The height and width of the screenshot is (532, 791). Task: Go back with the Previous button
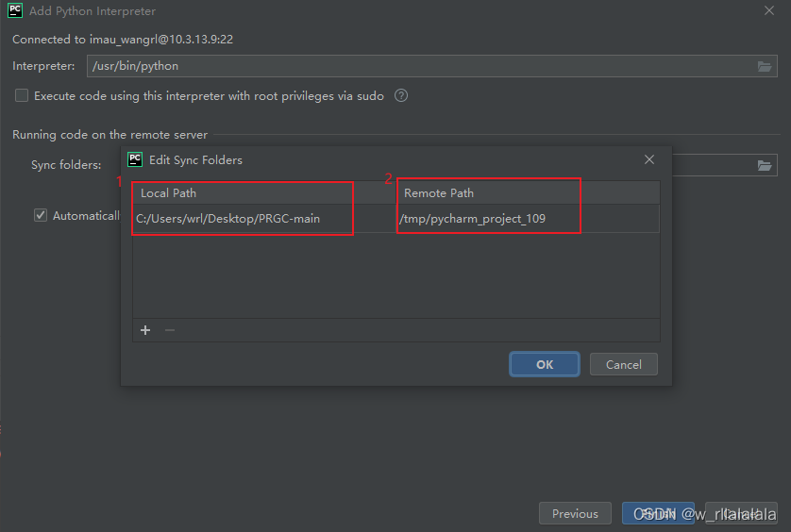pos(575,513)
